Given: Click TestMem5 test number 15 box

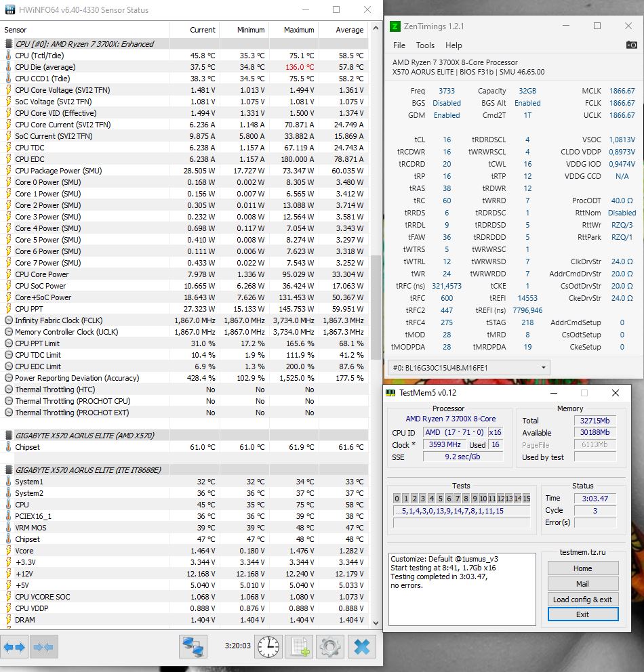Looking at the screenshot, I should 526,499.
